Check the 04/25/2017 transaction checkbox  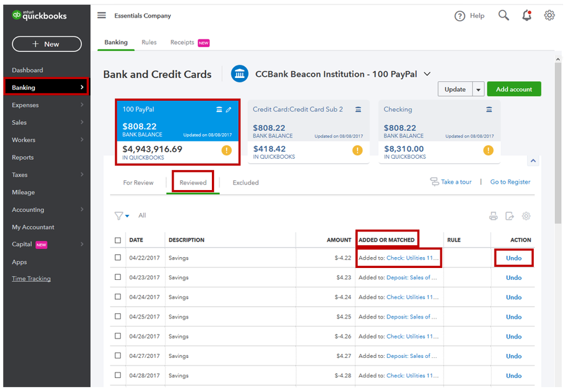pyautogui.click(x=117, y=316)
